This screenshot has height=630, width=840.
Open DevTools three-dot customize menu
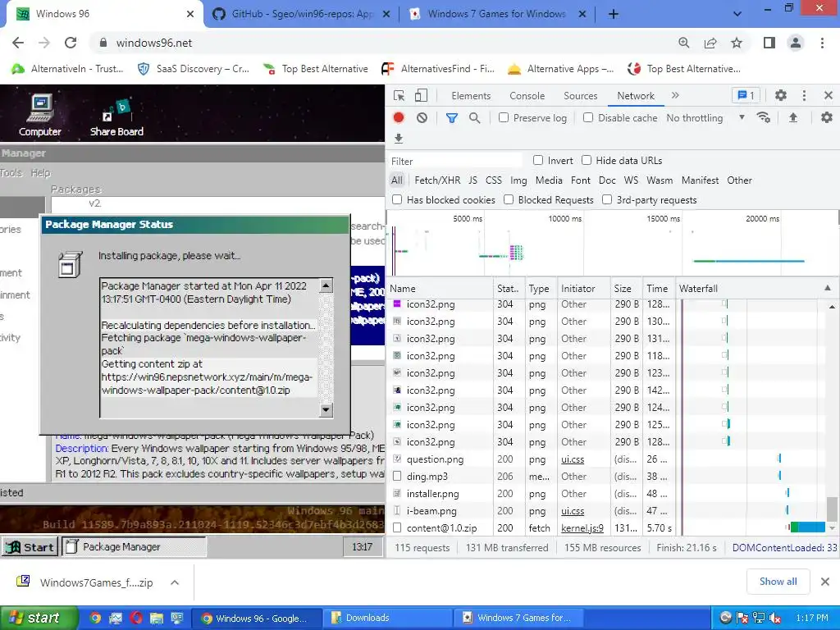pyautogui.click(x=804, y=95)
